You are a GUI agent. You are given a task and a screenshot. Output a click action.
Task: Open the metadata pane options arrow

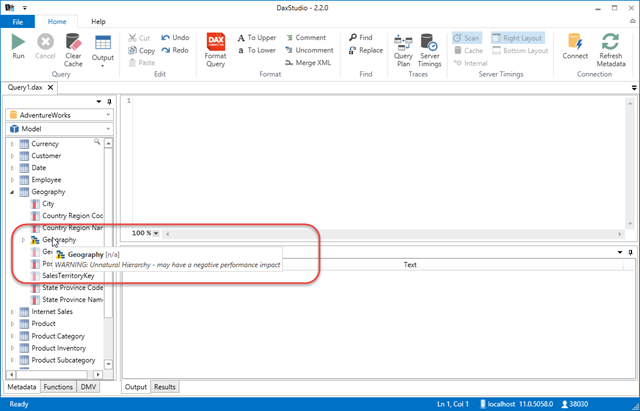coord(99,102)
